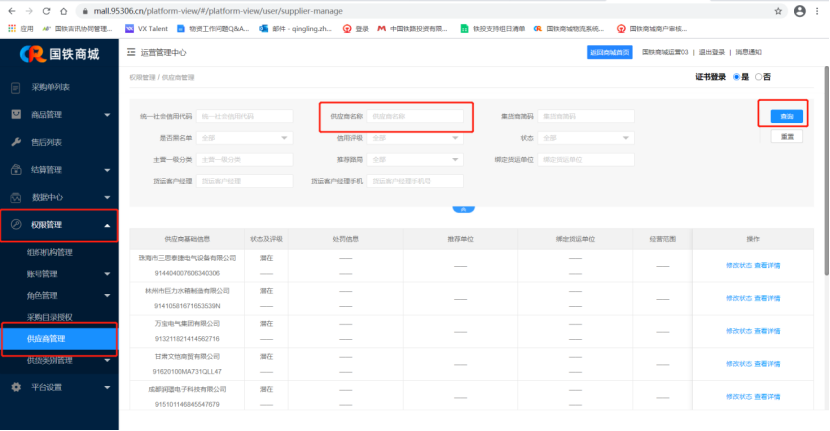
Task: Open the VX Talent bookmark
Action: tap(147, 29)
